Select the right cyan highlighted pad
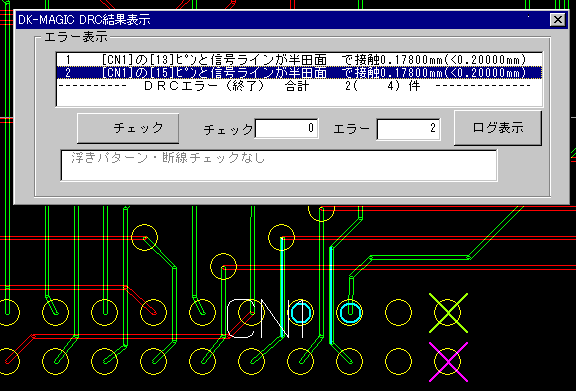Image resolution: width=576 pixels, height=391 pixels. [x=350, y=313]
